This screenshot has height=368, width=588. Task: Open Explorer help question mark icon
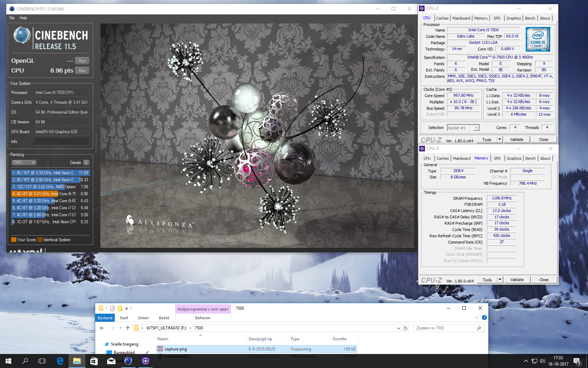coord(484,318)
